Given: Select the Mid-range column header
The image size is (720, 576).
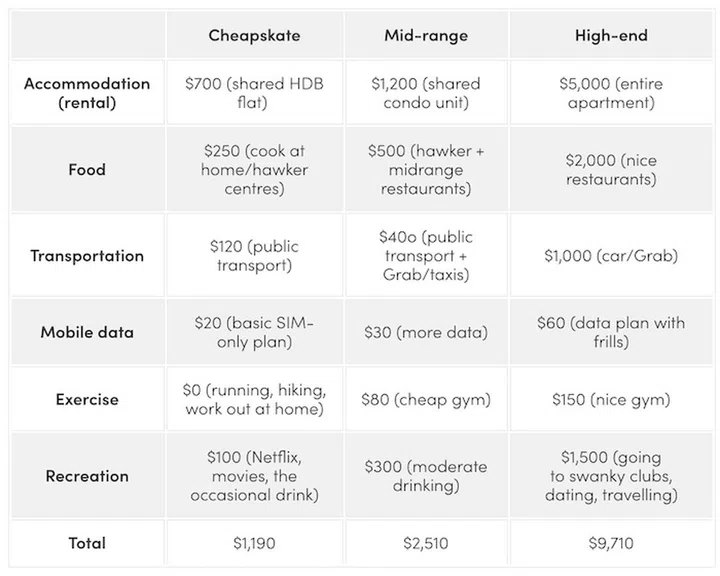Looking at the screenshot, I should click(x=426, y=36).
